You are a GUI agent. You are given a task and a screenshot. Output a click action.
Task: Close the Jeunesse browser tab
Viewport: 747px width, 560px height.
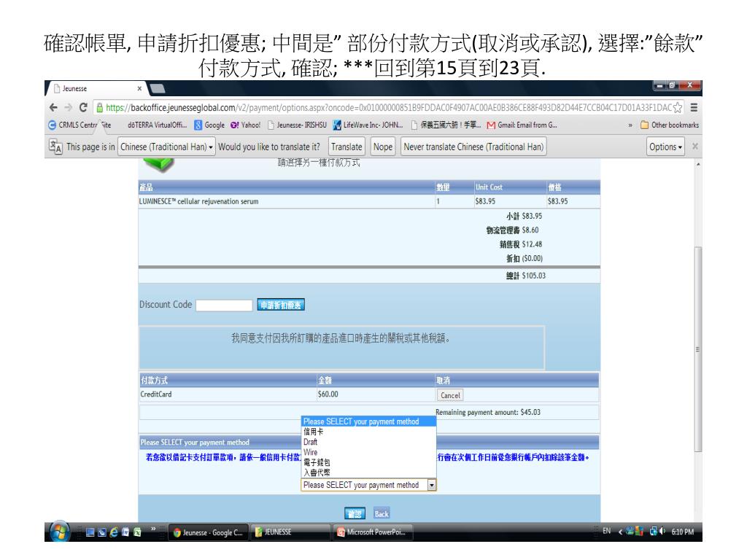coord(139,88)
